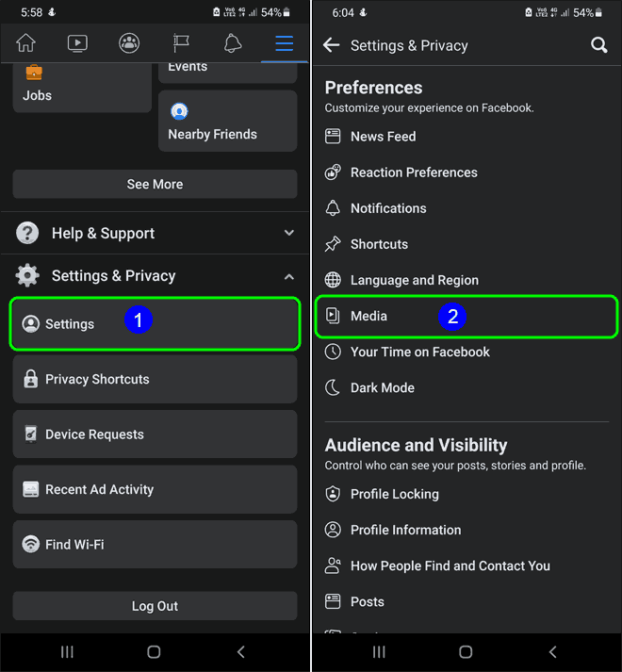Click the Posts icon
This screenshot has width=622, height=672.
click(333, 601)
